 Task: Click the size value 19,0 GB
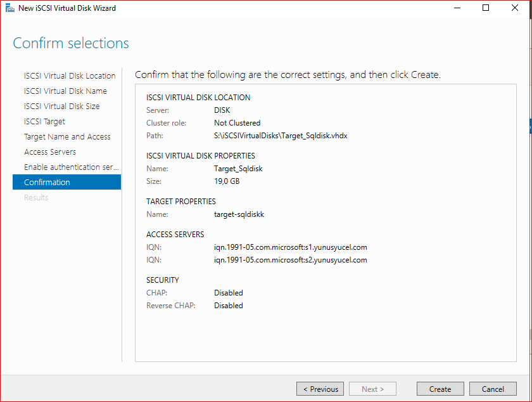227,181
